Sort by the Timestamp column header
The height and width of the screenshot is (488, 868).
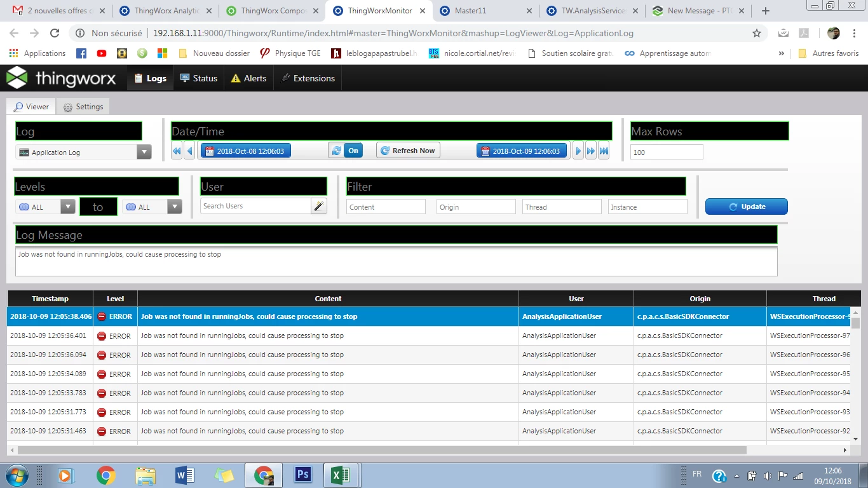click(50, 299)
